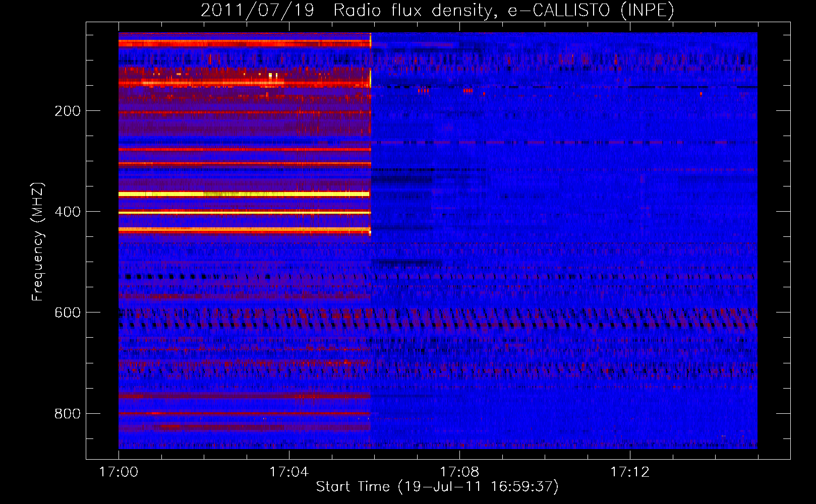The image size is (816, 504).
Task: Click the 200 frequency tick label
Action: tap(68, 111)
